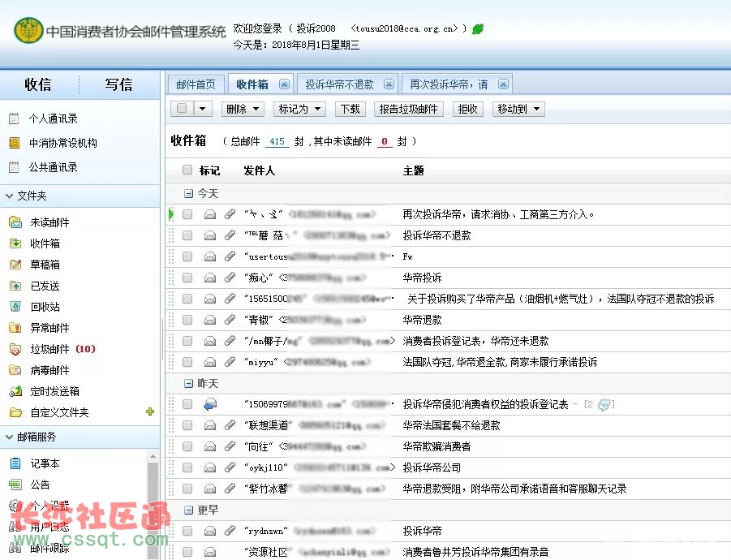Click the 邮箱服务 panel scrollbar up arrow
The image size is (731, 560).
pyautogui.click(x=153, y=455)
